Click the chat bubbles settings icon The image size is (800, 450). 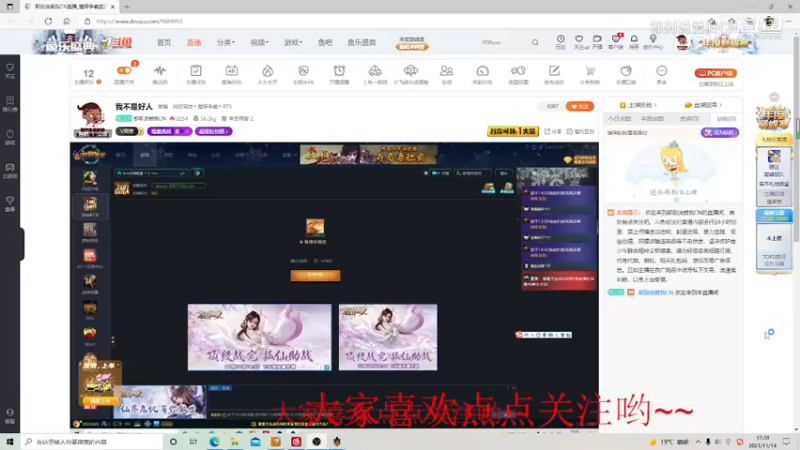pyautogui.click(x=518, y=70)
